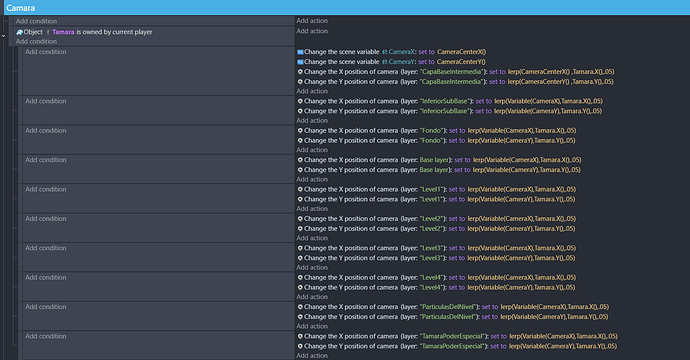The height and width of the screenshot is (360, 690).
Task: Edit lerp expression for ParticulasDelNivel X position
Action: click(x=555, y=307)
